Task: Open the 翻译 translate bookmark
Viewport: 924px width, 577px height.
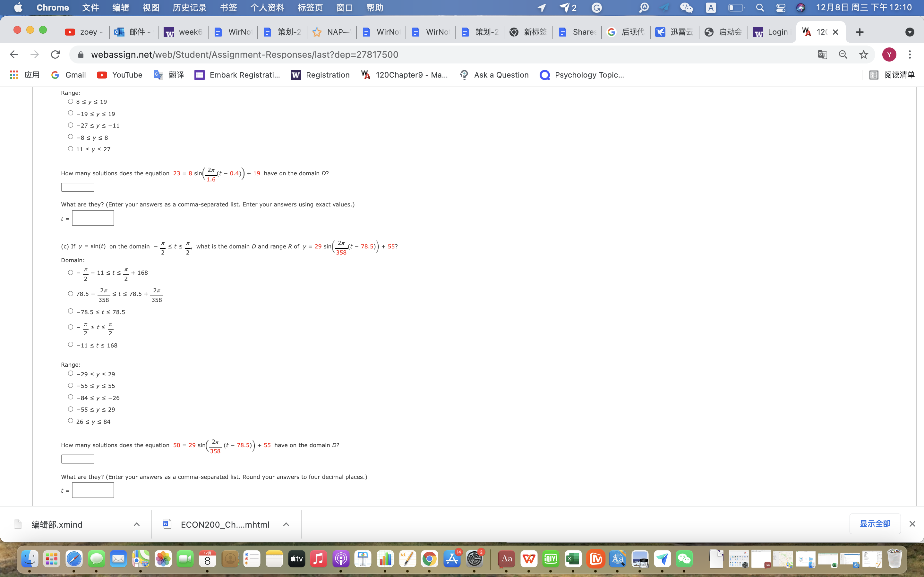Action: click(169, 75)
